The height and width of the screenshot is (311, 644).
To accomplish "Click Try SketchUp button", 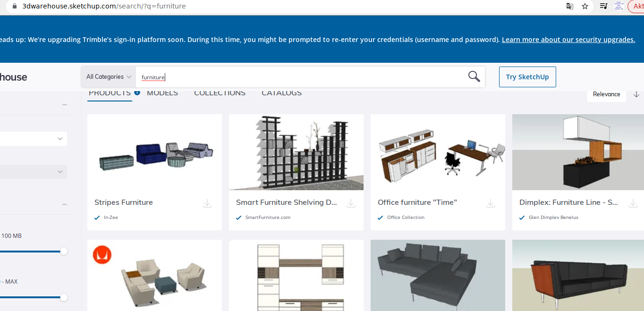I will 527,77.
